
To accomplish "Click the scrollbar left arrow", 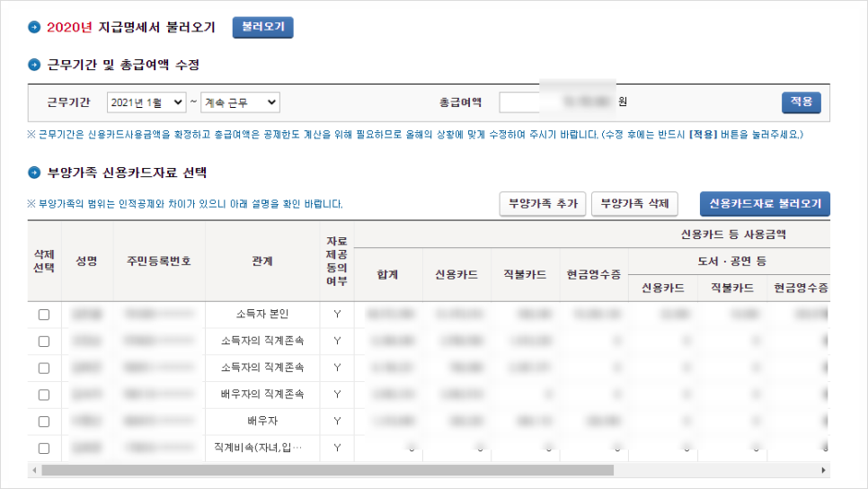I will [x=34, y=470].
